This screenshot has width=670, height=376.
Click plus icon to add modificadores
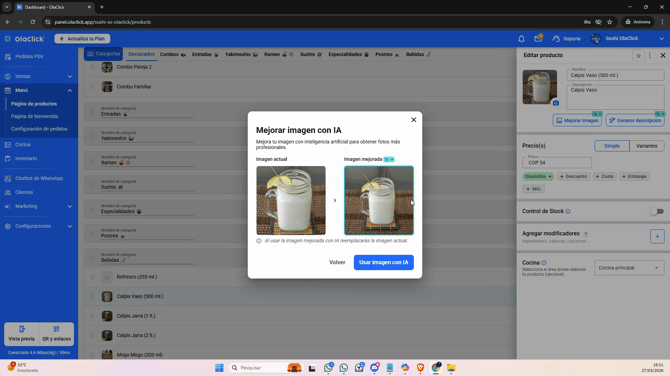coord(657,236)
